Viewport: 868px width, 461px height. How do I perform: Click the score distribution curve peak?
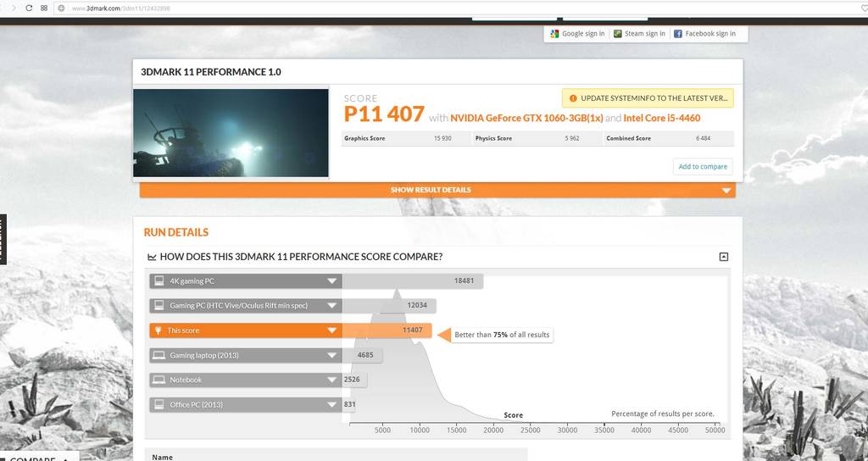click(x=397, y=292)
